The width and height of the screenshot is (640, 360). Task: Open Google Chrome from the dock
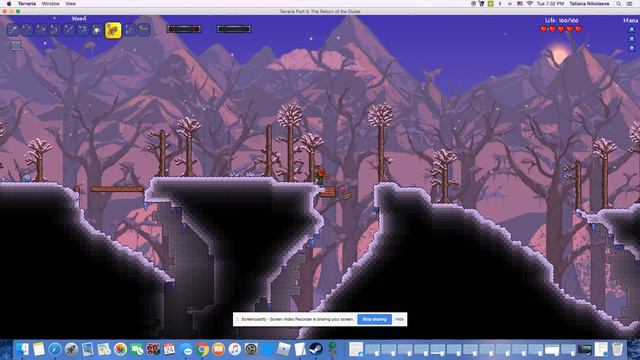pos(202,349)
